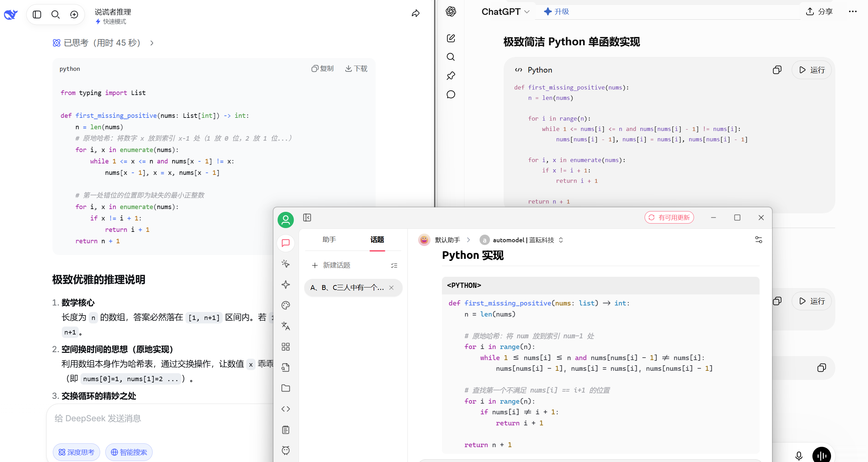The height and width of the screenshot is (462, 868).
Task: Copy the first ChatGPT Python code block
Action: click(x=777, y=70)
